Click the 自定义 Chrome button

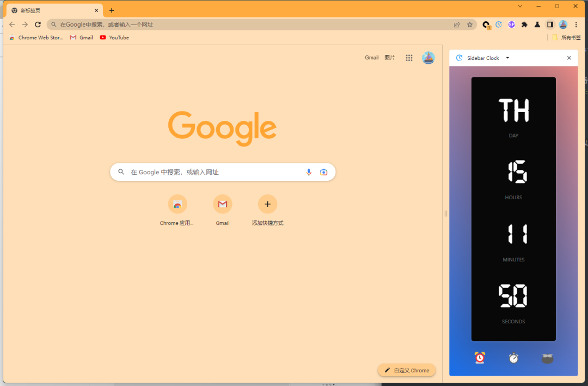point(406,370)
